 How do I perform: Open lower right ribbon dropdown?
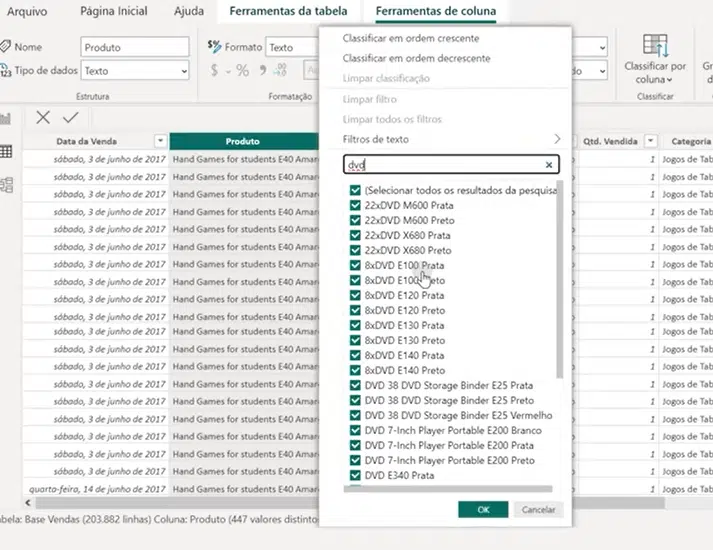tap(602, 71)
